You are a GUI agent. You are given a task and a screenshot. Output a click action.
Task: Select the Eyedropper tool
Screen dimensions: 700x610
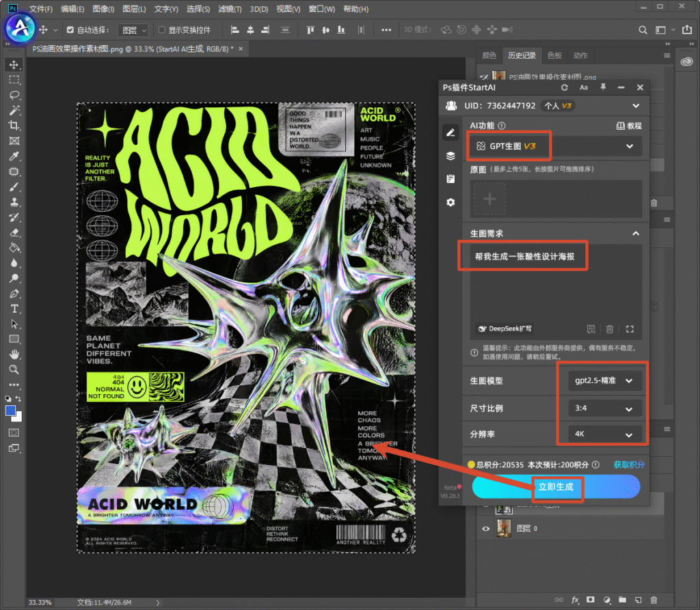14,156
